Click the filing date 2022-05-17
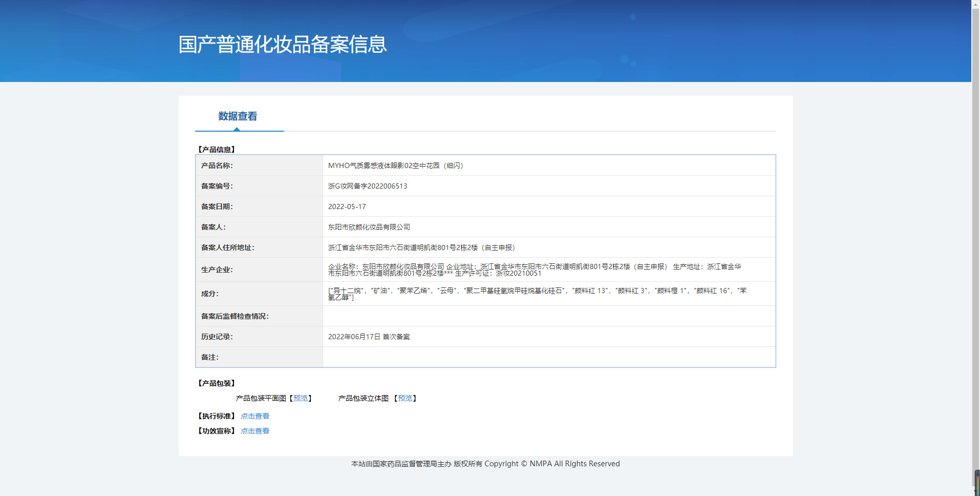The image size is (980, 496). 347,206
